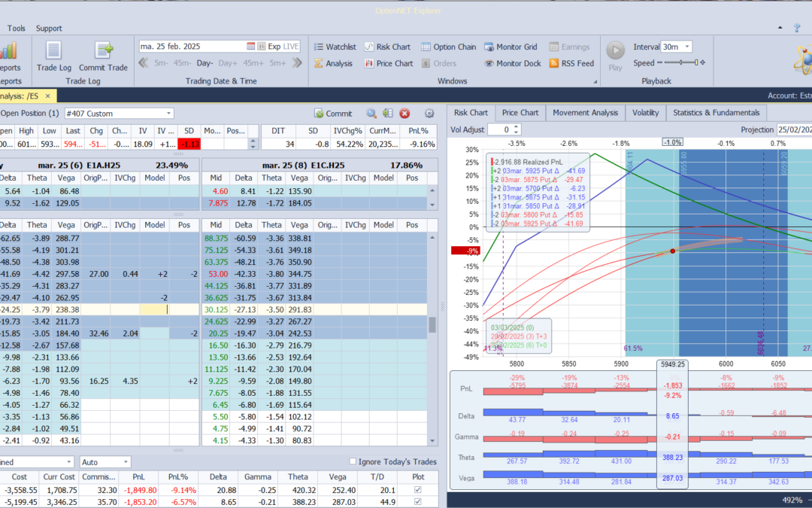Click the Commit Trade icon

point(103,56)
